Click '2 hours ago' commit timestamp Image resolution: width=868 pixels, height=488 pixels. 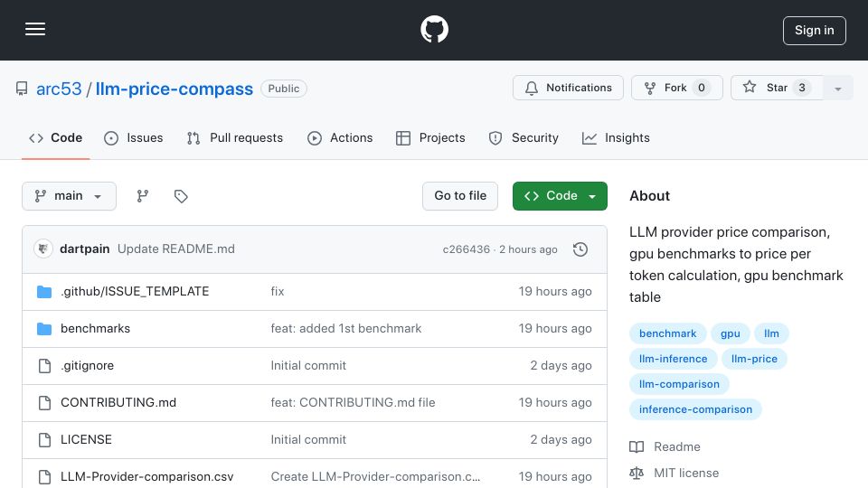click(x=528, y=249)
